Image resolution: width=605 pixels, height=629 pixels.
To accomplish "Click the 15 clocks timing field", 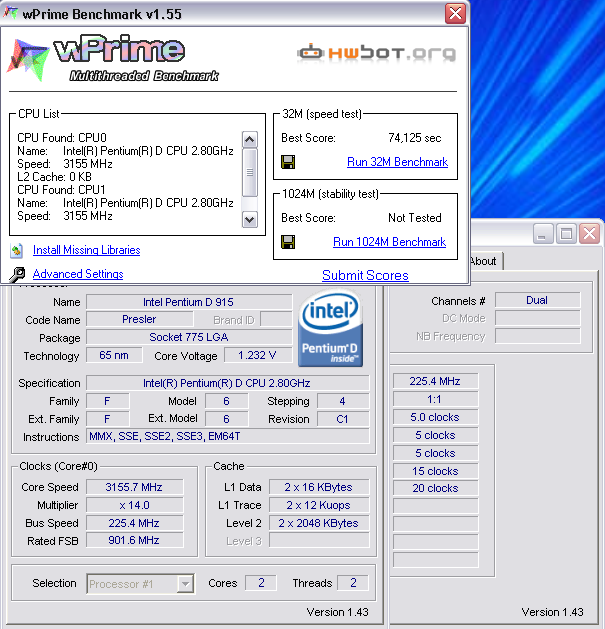I will click(435, 471).
